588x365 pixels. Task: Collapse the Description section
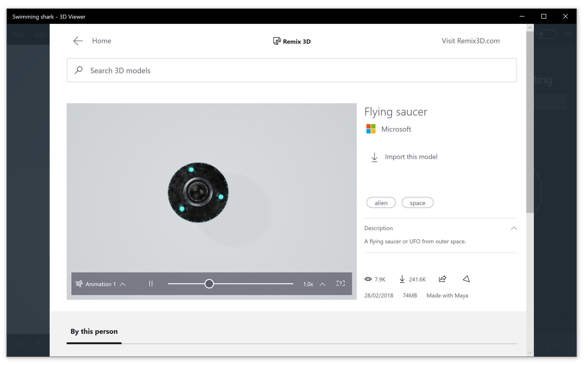[x=514, y=228]
